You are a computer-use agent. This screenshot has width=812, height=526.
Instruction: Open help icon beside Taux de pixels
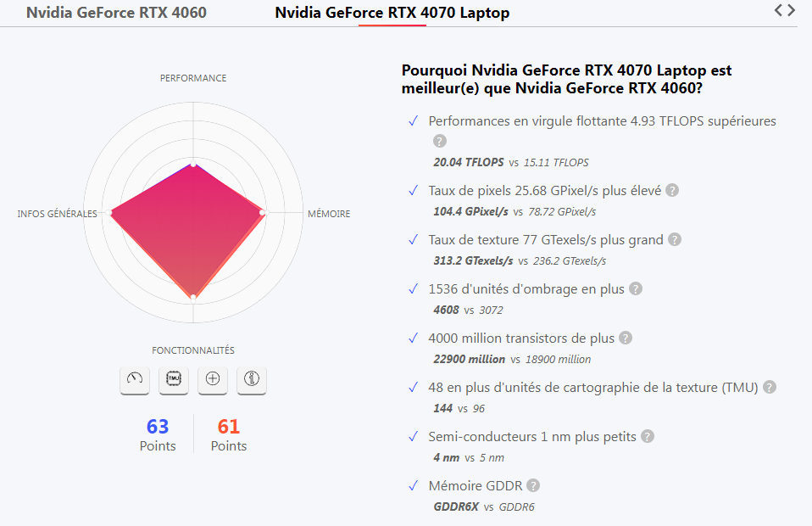pyautogui.click(x=672, y=190)
